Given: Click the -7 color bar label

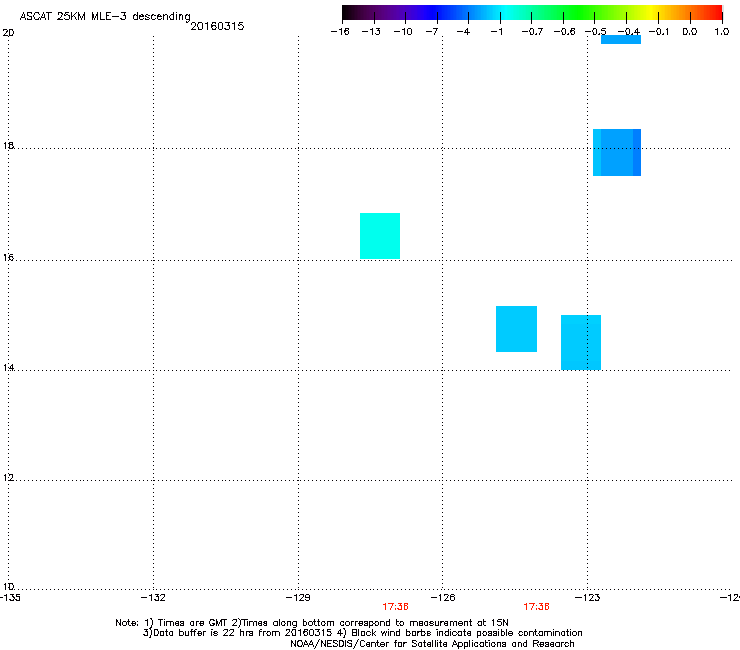Looking at the screenshot, I should click(432, 32).
